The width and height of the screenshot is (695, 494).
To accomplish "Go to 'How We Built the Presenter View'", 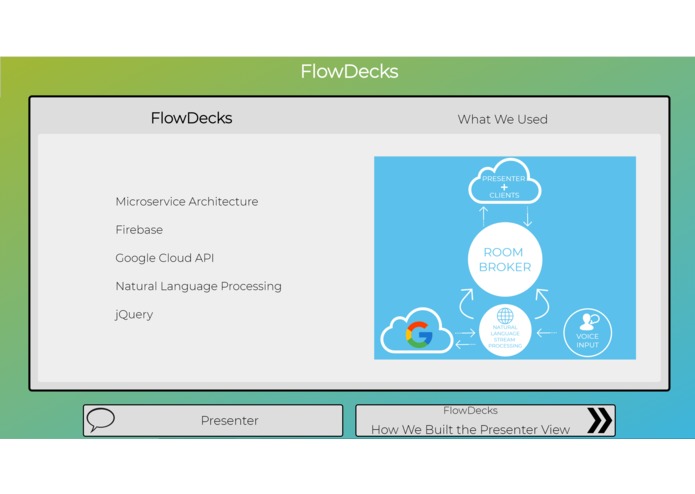I will pyautogui.click(x=485, y=420).
